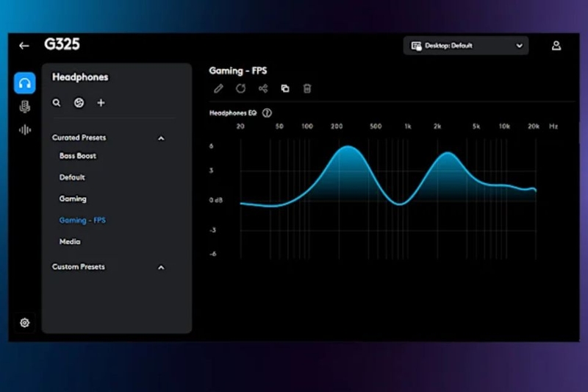Open the user account profile
Screen dimensions: 588x392
click(556, 46)
